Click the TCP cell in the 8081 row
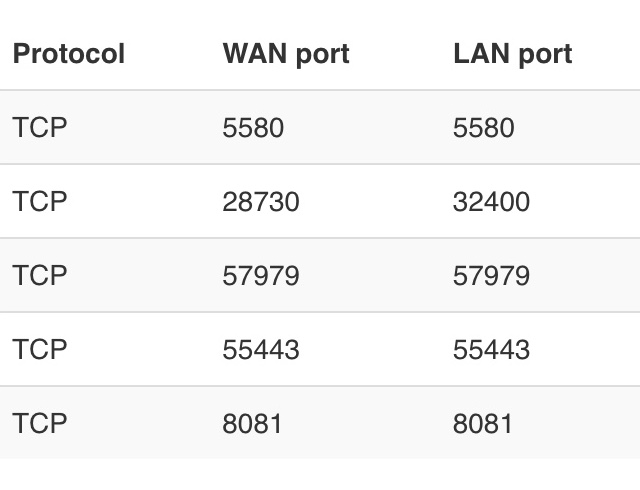The height and width of the screenshot is (490, 640). point(40,424)
